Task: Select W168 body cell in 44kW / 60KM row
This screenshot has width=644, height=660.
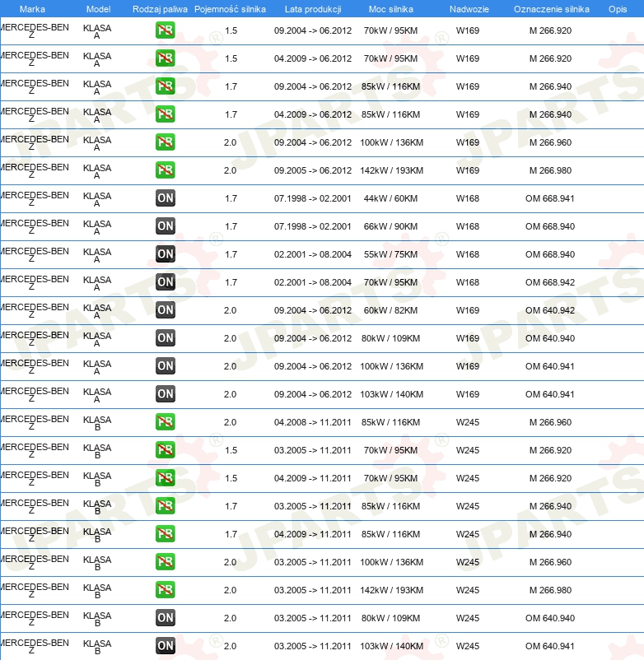Action: [x=468, y=198]
